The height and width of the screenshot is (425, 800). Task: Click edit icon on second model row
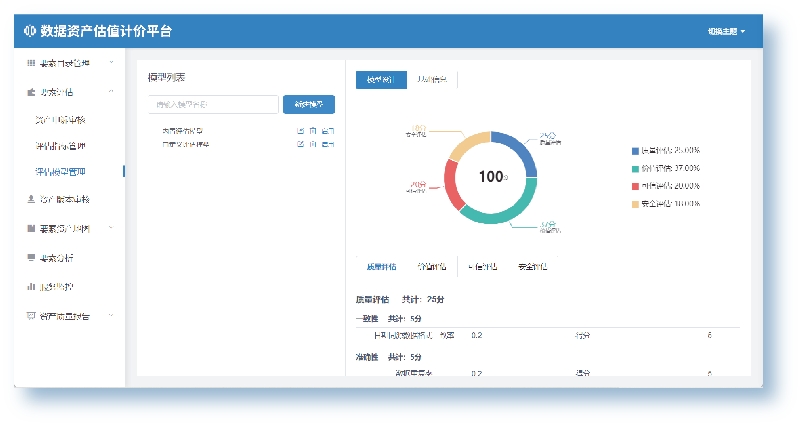(300, 145)
